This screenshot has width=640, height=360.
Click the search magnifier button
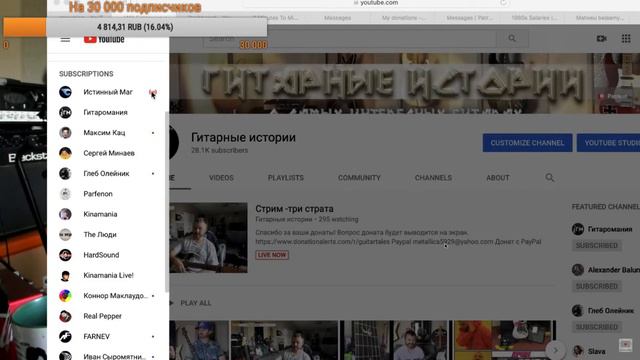click(x=512, y=39)
